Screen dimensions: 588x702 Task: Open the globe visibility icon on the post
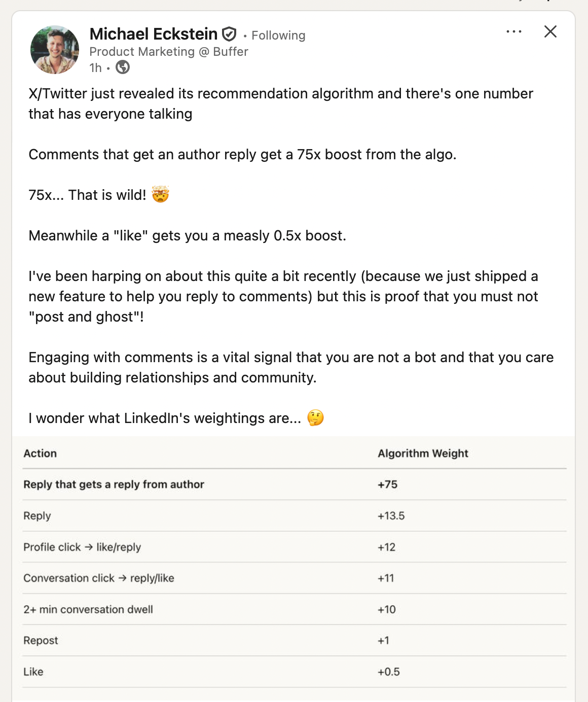point(123,67)
